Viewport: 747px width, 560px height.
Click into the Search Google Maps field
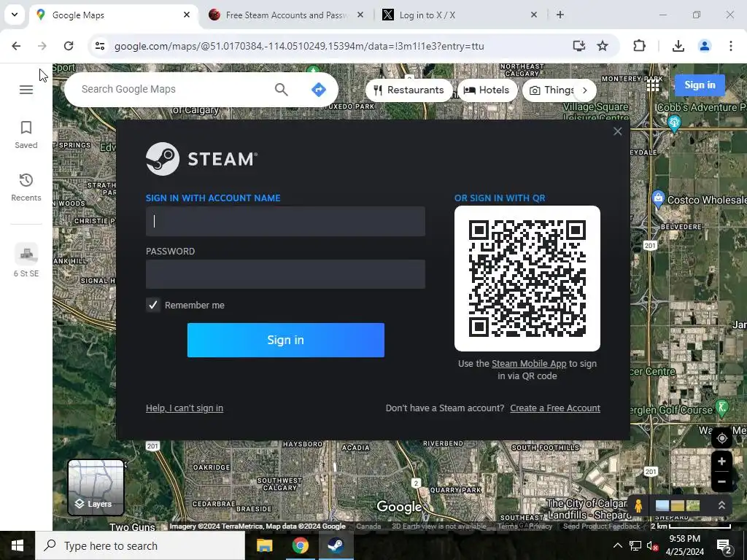pyautogui.click(x=171, y=89)
